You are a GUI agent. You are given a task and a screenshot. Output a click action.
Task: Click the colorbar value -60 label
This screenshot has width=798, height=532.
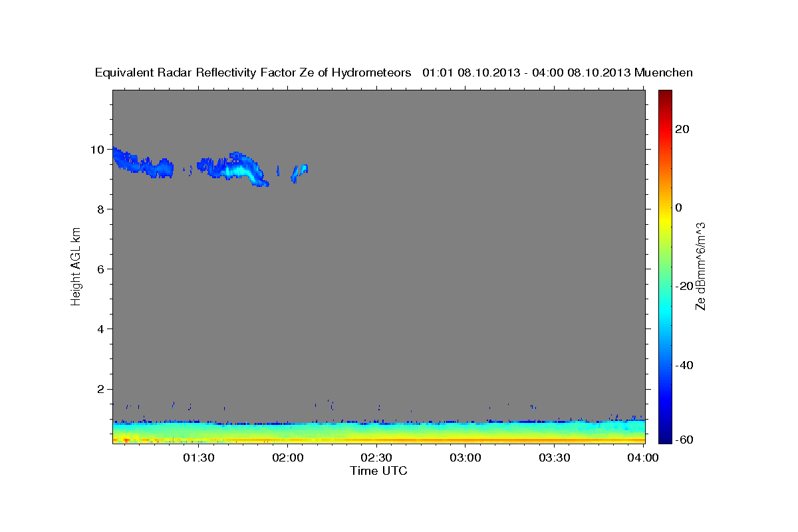pyautogui.click(x=684, y=439)
